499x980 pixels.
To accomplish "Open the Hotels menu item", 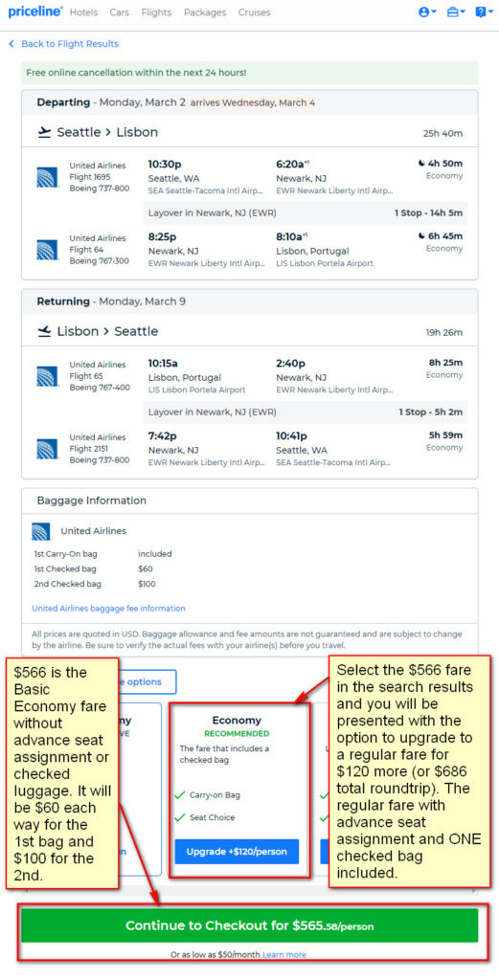I will 83,12.
